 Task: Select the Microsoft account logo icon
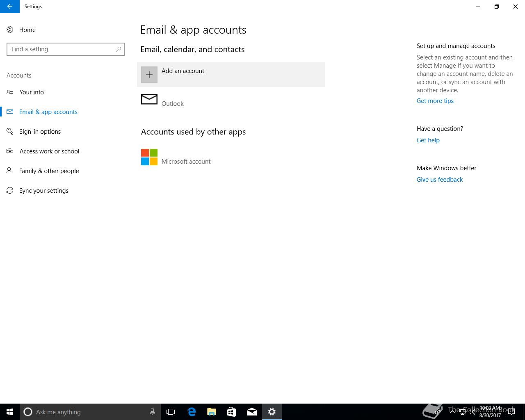(x=149, y=157)
